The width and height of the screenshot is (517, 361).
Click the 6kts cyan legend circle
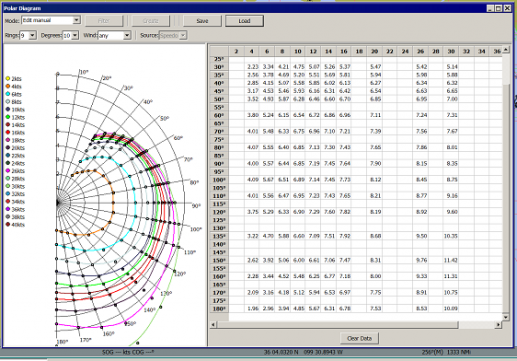click(7, 94)
